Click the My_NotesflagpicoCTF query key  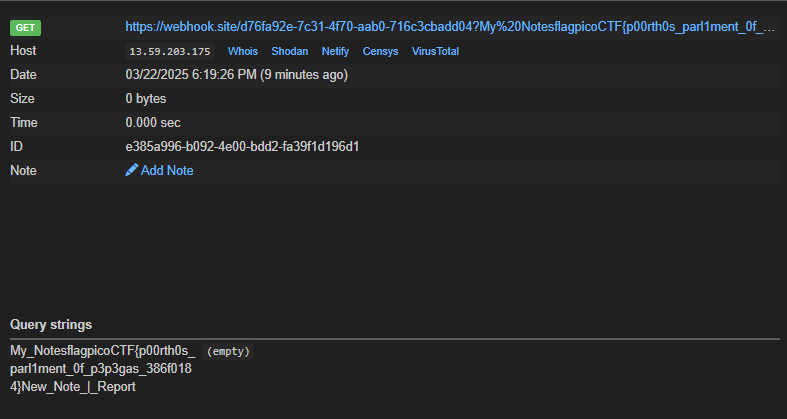tap(102, 351)
